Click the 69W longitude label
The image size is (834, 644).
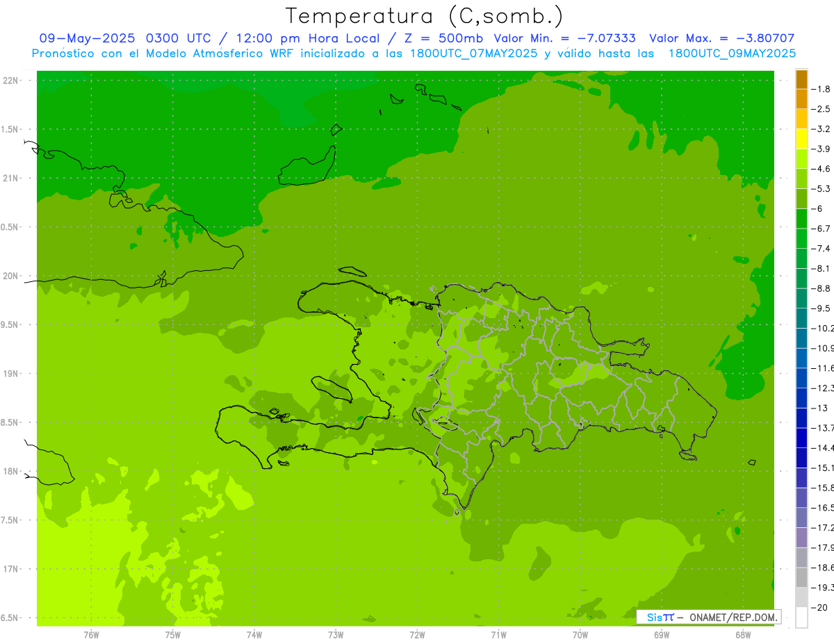click(x=662, y=635)
